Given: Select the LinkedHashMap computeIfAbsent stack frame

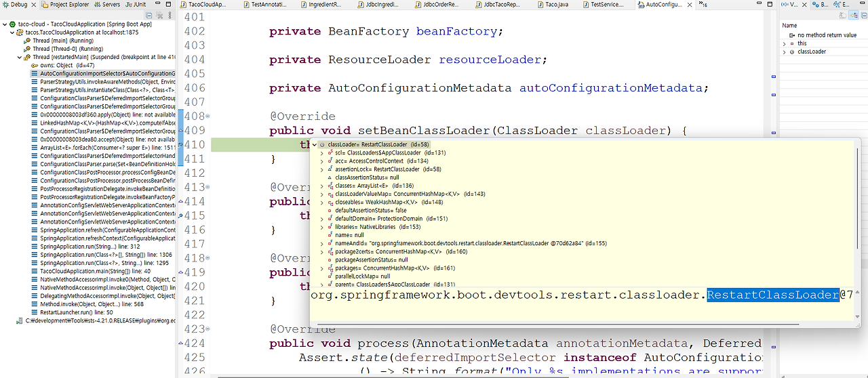Looking at the screenshot, I should pyautogui.click(x=103, y=123).
